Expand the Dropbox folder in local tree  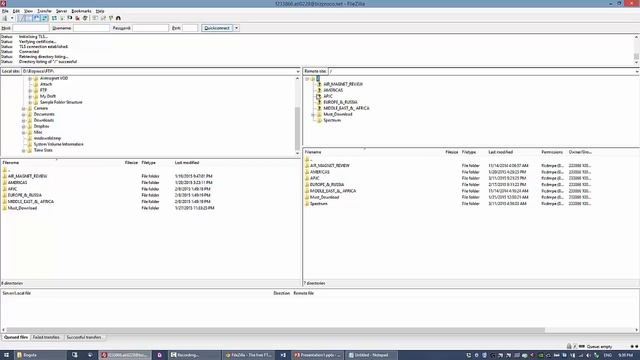click(x=24, y=127)
